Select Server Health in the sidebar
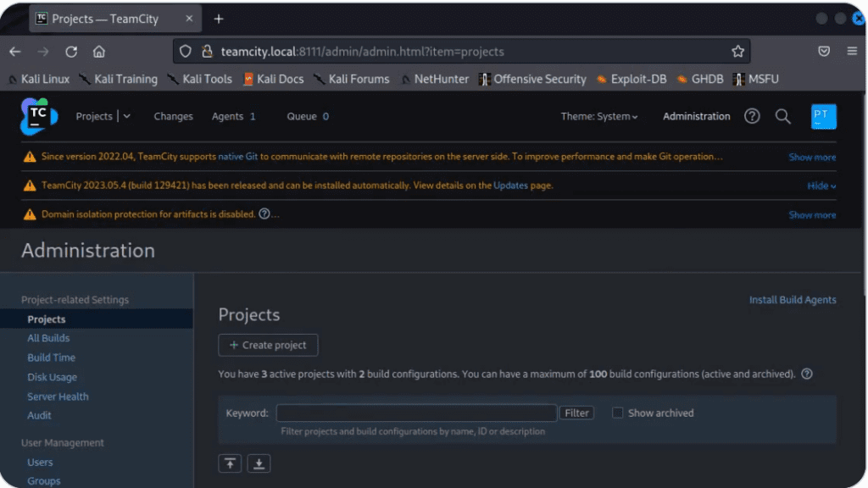 [x=58, y=396]
